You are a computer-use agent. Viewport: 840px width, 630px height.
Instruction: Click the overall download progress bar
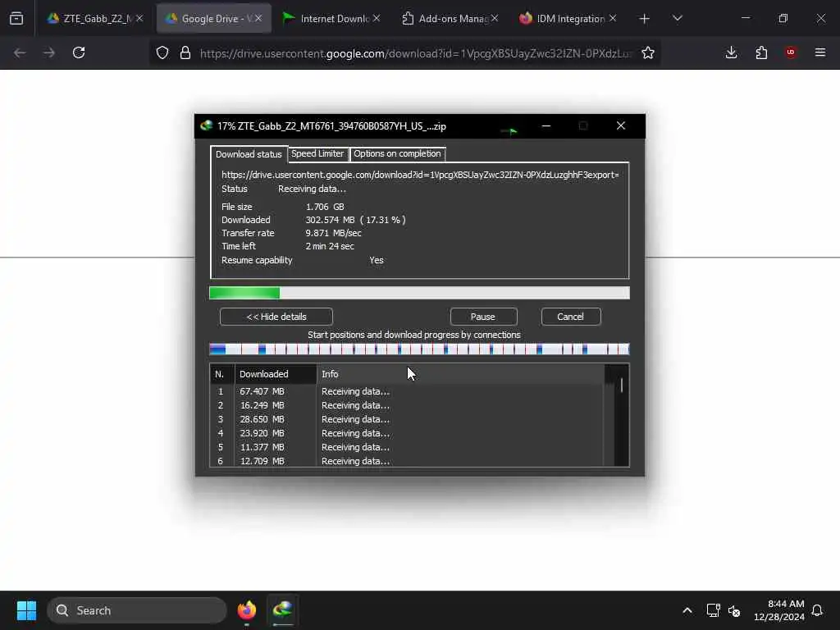coord(419,293)
